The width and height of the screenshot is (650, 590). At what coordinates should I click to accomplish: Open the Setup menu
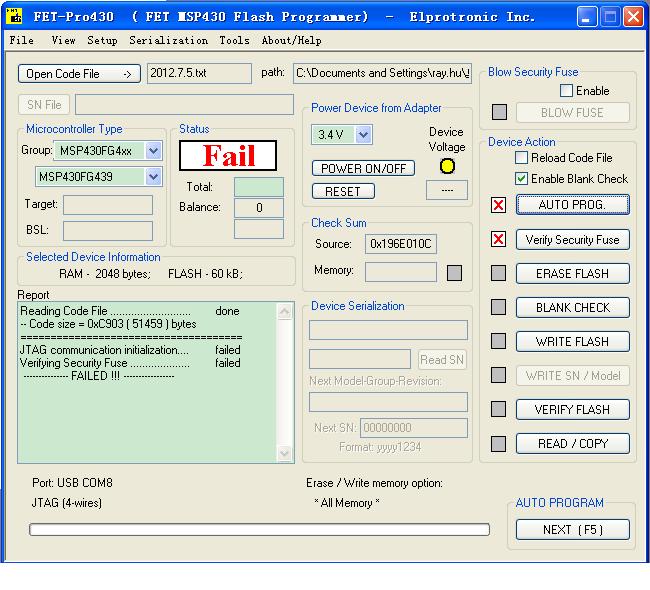(x=102, y=41)
